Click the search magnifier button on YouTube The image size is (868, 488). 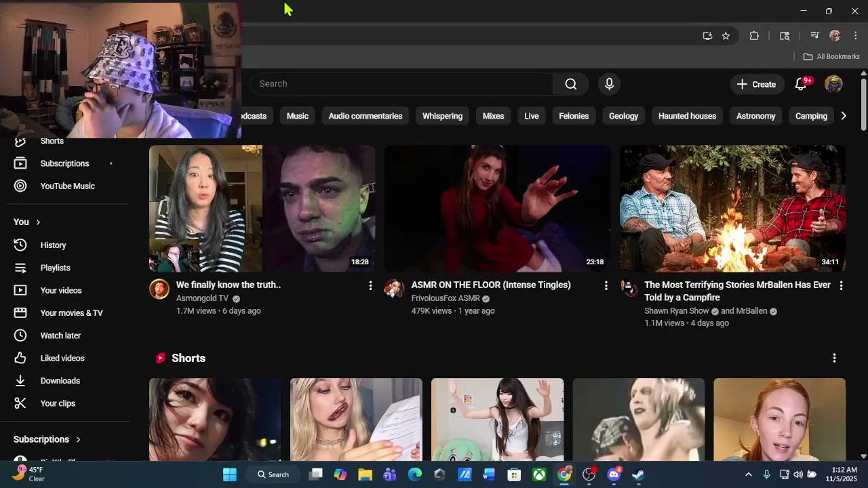(571, 84)
